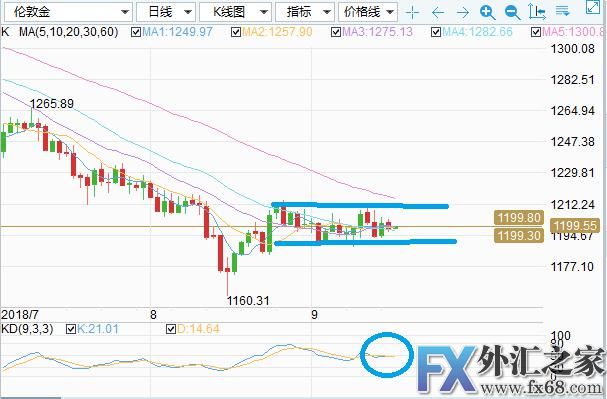Click the MA4:1282.66 value text

(x=477, y=32)
